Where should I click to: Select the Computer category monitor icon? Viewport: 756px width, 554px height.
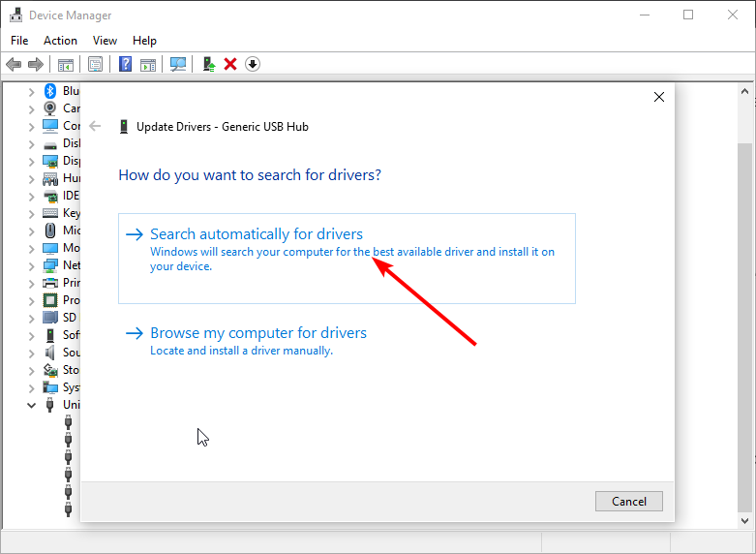click(50, 126)
